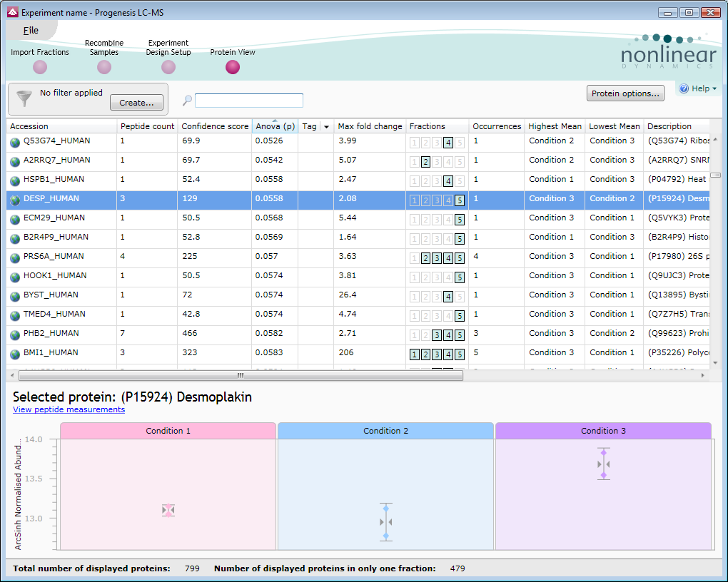Sort by Description column header
Image resolution: width=728 pixels, height=582 pixels.
(677, 126)
